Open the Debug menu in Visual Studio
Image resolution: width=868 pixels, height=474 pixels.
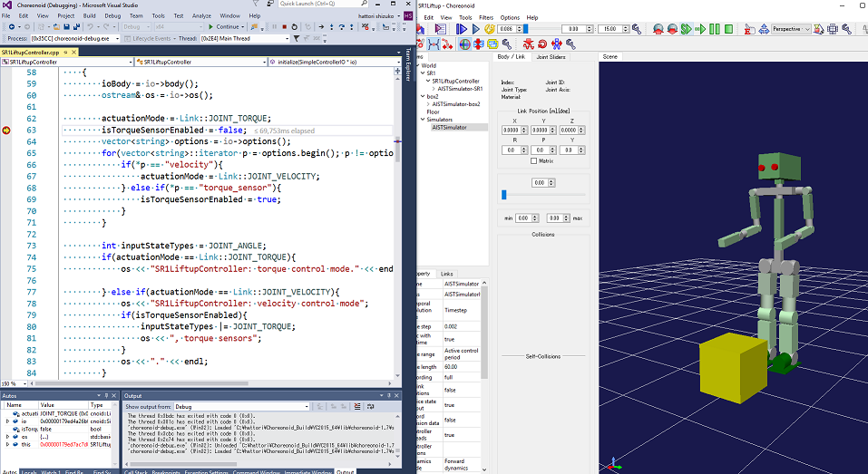(x=112, y=15)
